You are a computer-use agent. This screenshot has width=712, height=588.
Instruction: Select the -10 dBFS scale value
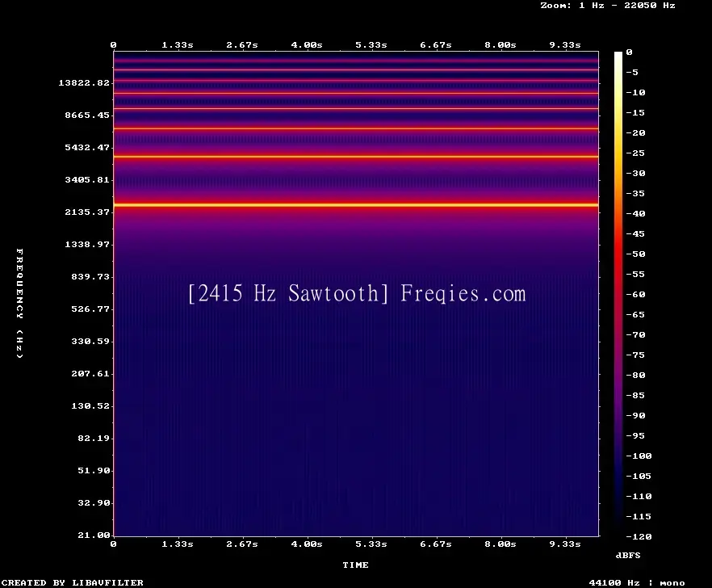635,92
